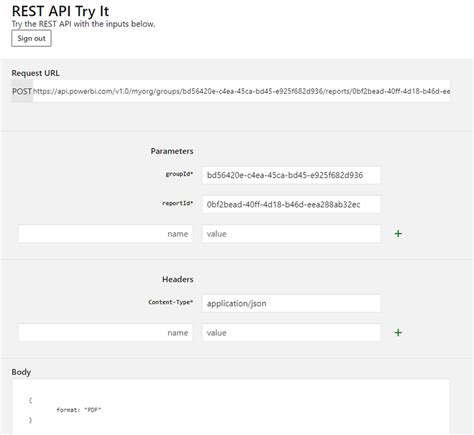Click the 'groupId*' label

[179, 174]
